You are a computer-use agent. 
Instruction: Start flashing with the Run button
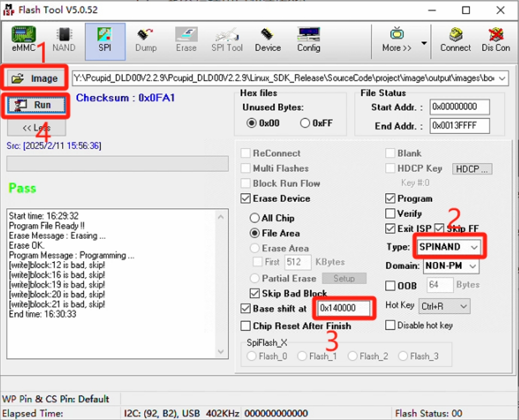pos(36,105)
